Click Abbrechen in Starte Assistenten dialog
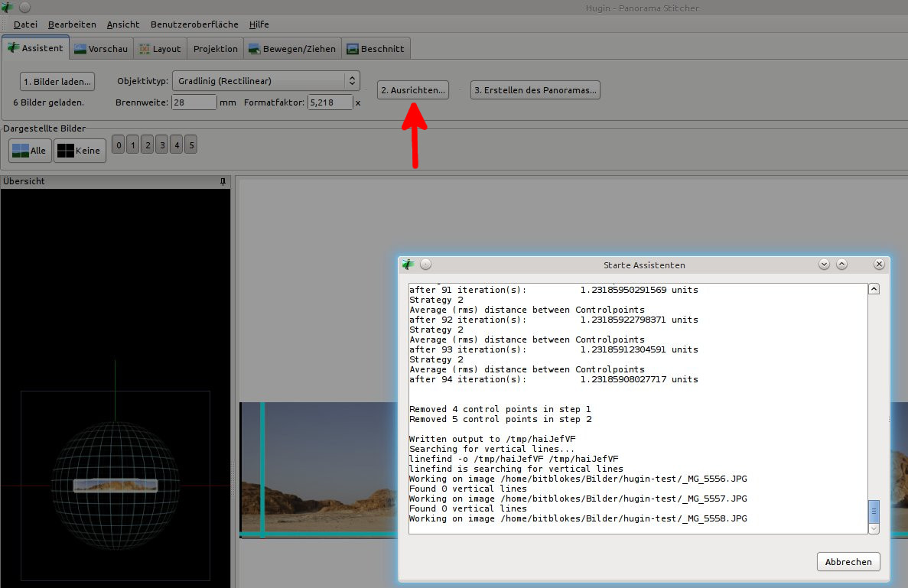 point(848,562)
